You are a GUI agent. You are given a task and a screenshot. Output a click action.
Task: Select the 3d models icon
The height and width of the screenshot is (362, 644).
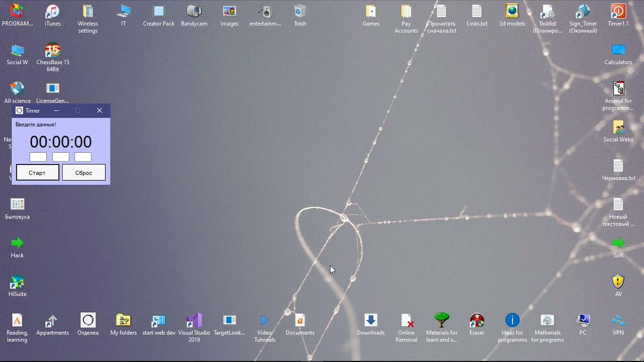(512, 11)
